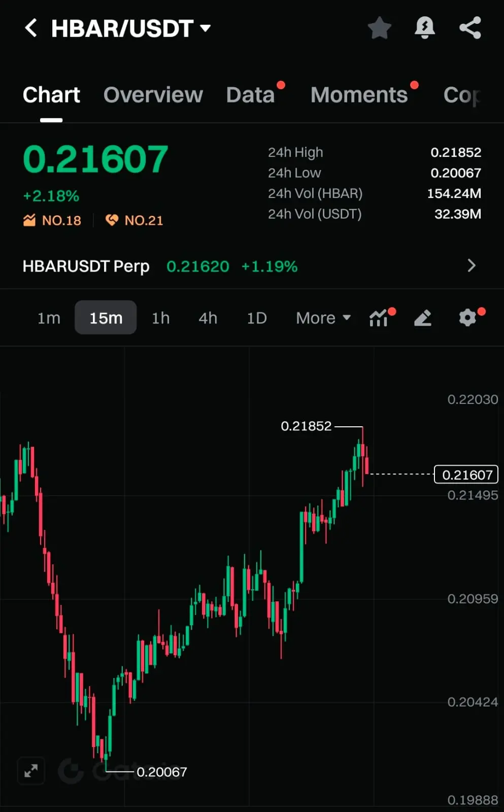
Task: Tap the 0.22030 axis label
Action: click(x=473, y=399)
